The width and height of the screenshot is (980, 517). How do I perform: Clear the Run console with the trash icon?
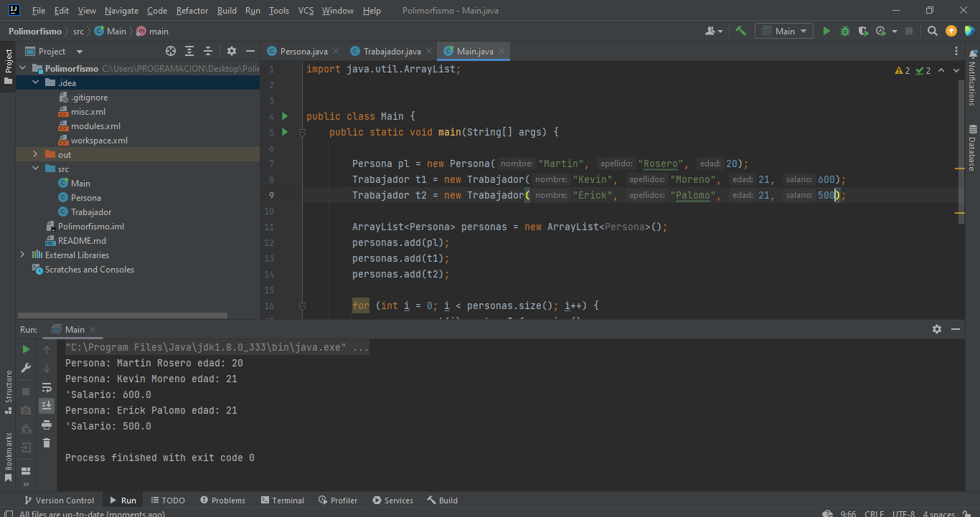[x=46, y=443]
